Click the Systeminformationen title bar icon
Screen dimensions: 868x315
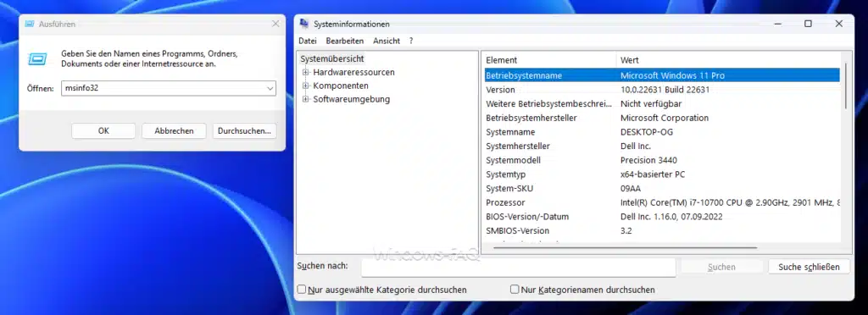[304, 24]
